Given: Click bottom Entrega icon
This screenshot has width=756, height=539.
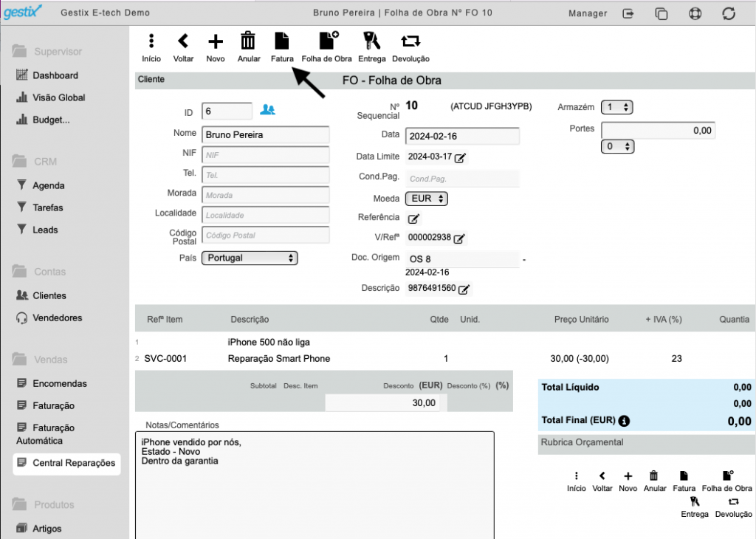Looking at the screenshot, I should coord(694,502).
